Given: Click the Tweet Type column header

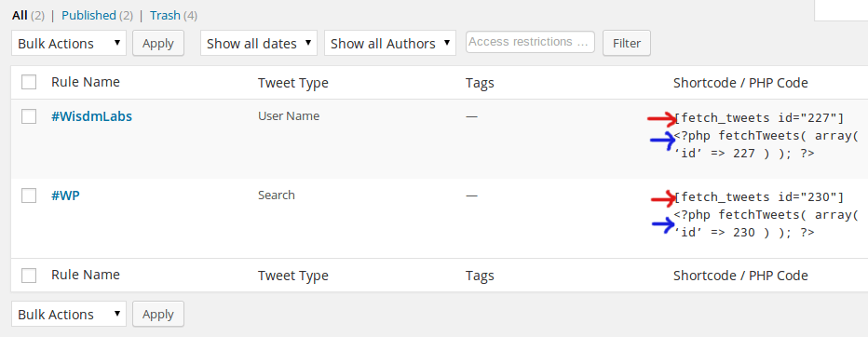Looking at the screenshot, I should (292, 83).
